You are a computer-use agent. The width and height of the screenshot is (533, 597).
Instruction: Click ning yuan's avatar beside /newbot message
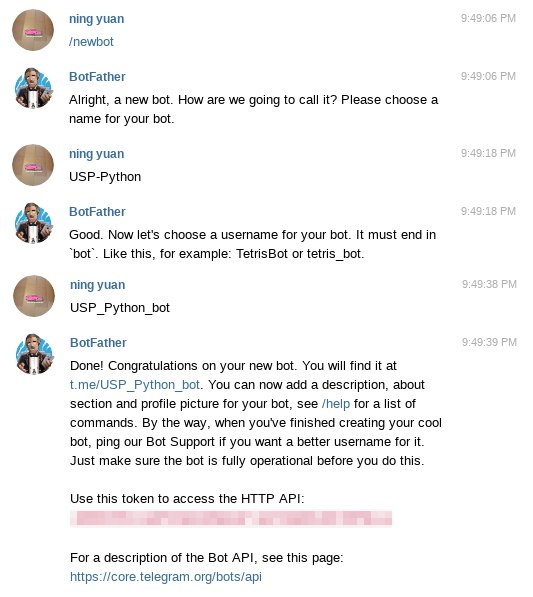coord(33,30)
